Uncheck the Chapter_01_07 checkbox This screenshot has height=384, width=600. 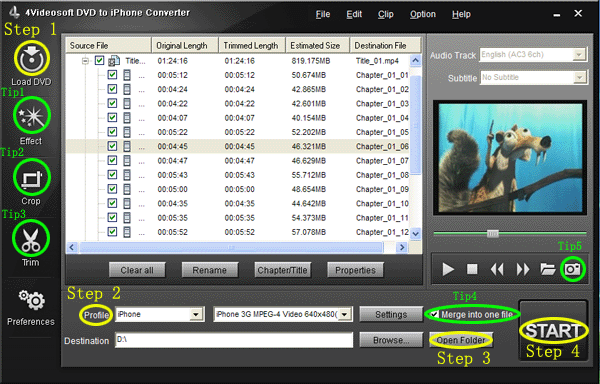(112, 161)
